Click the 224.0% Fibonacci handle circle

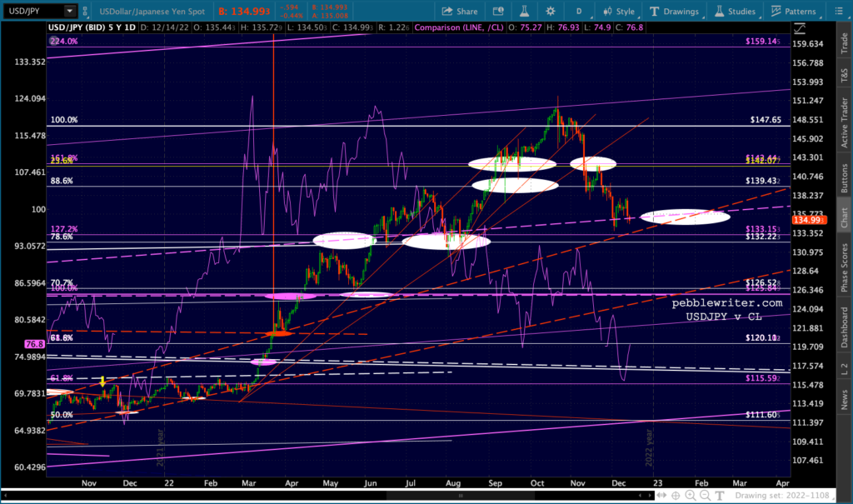click(x=53, y=41)
